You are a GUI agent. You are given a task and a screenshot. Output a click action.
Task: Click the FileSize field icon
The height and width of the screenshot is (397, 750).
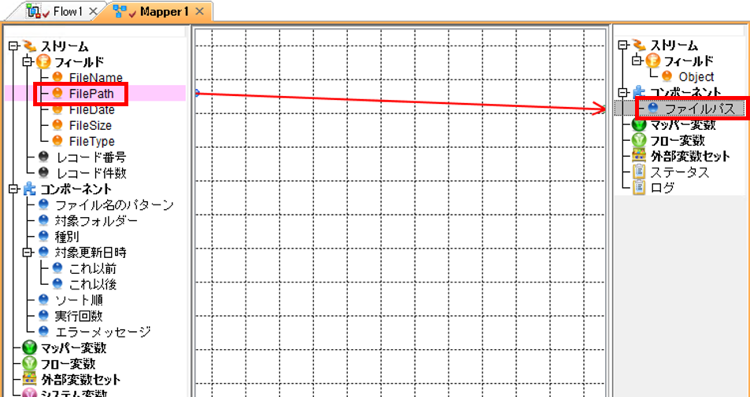57,125
